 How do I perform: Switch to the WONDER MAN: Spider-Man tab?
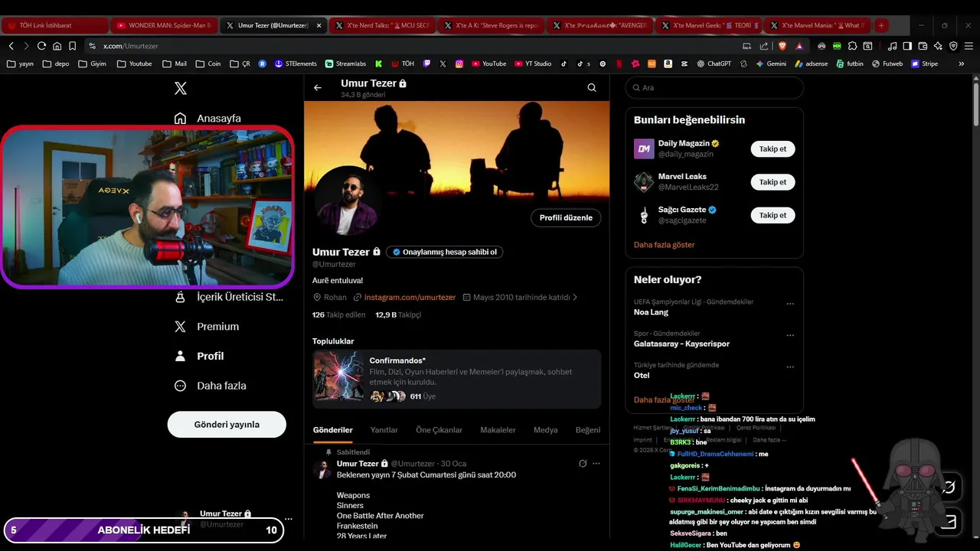point(164,25)
